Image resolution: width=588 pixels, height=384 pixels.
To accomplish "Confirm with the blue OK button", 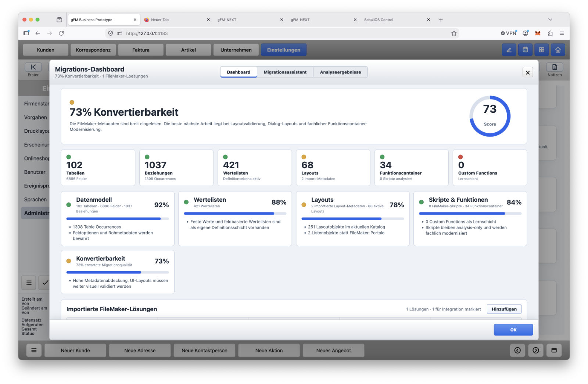I will click(x=513, y=330).
